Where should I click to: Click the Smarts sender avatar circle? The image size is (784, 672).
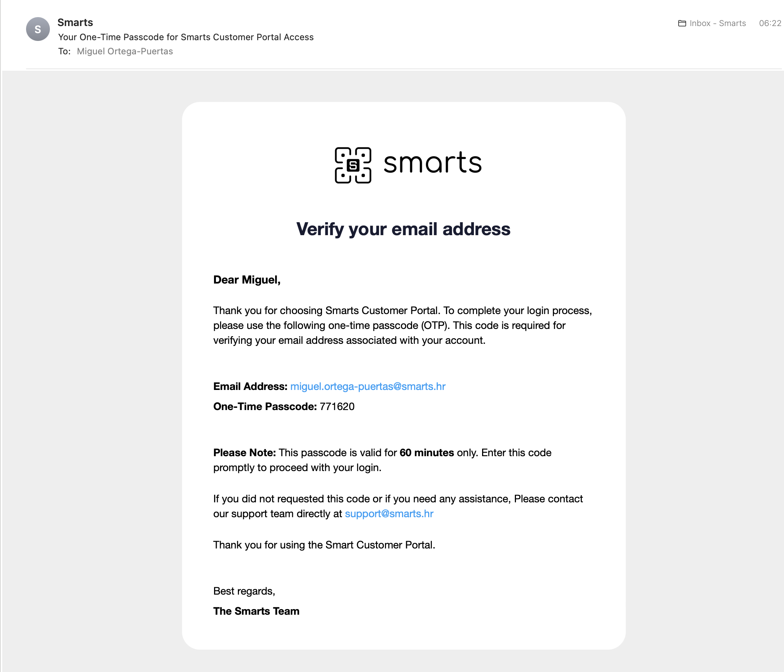pos(38,29)
